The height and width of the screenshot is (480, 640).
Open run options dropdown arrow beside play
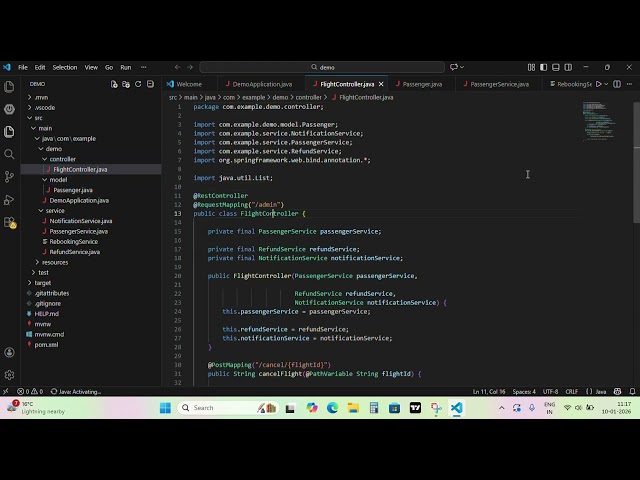pos(606,84)
